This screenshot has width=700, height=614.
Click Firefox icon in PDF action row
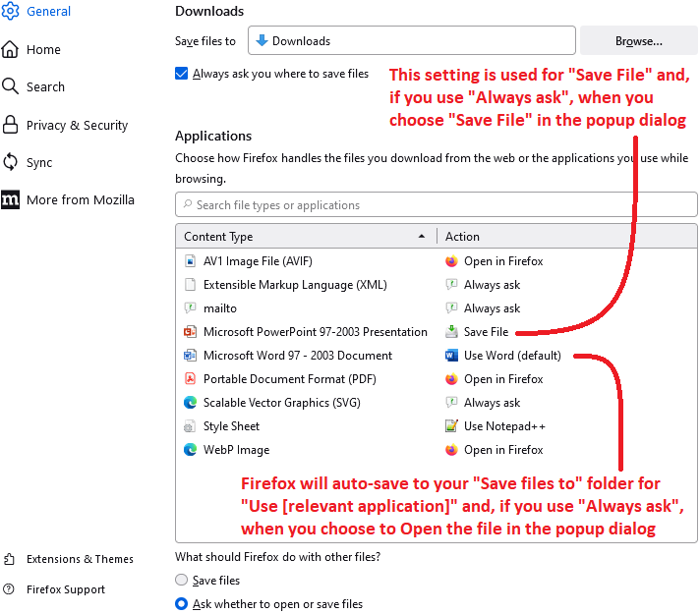[451, 379]
